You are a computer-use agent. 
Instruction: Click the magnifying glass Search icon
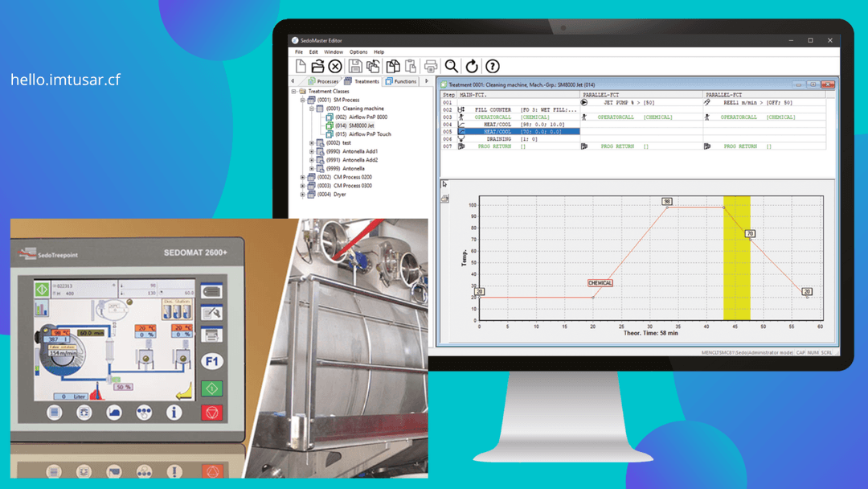coord(452,67)
